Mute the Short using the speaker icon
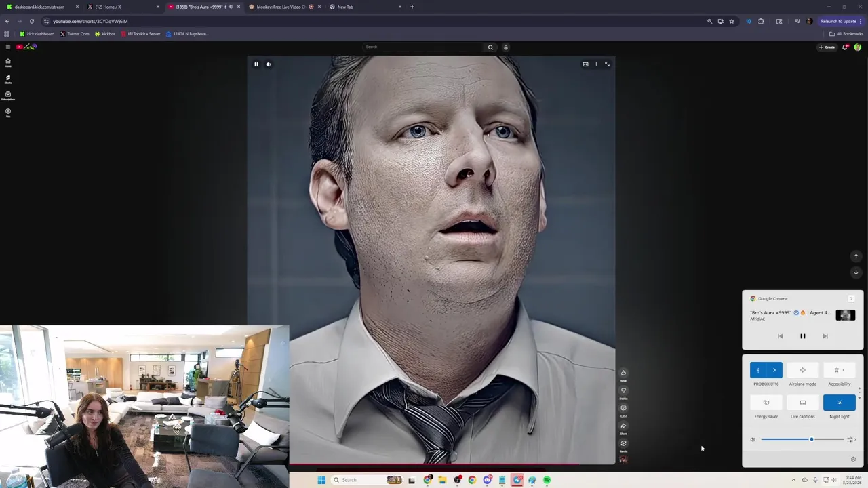Image resolution: width=868 pixels, height=488 pixels. pos(269,64)
